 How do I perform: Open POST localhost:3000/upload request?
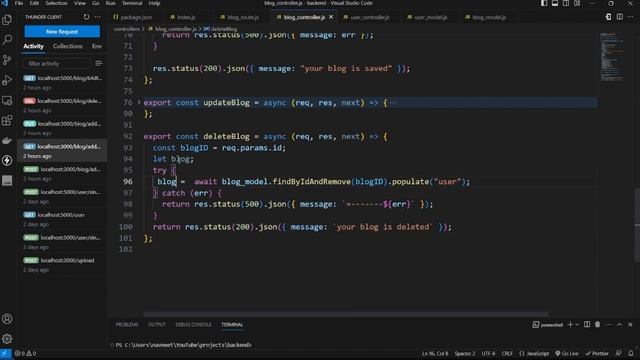coord(62,264)
